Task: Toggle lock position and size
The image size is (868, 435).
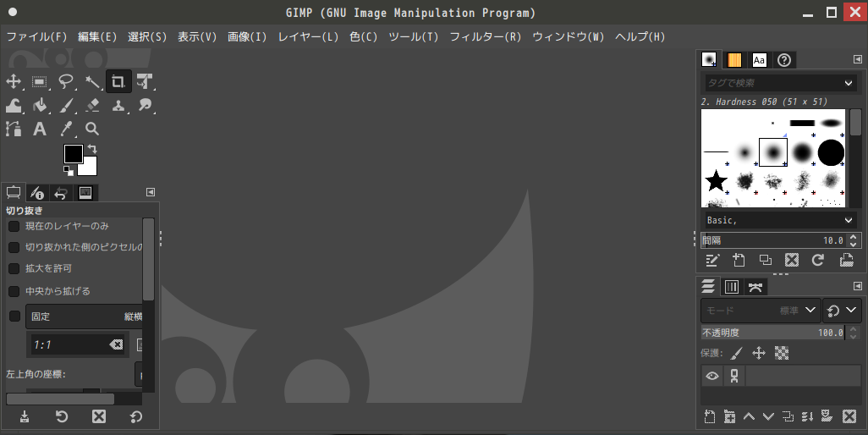Action: click(759, 353)
